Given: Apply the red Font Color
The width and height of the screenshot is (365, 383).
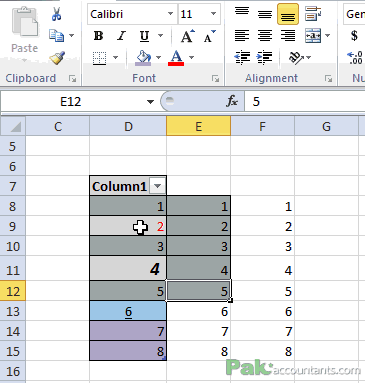Looking at the screenshot, I should [176, 58].
